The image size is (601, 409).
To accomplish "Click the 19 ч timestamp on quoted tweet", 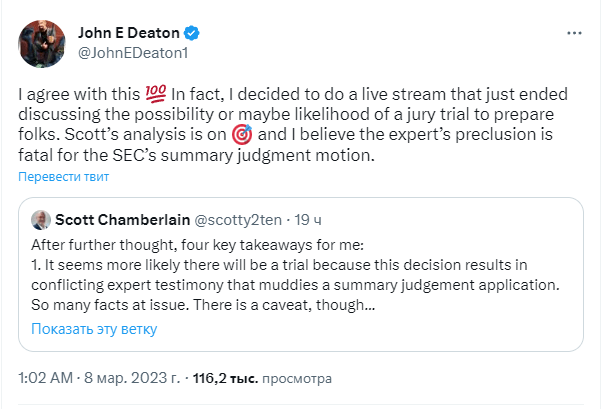I will pyautogui.click(x=308, y=220).
